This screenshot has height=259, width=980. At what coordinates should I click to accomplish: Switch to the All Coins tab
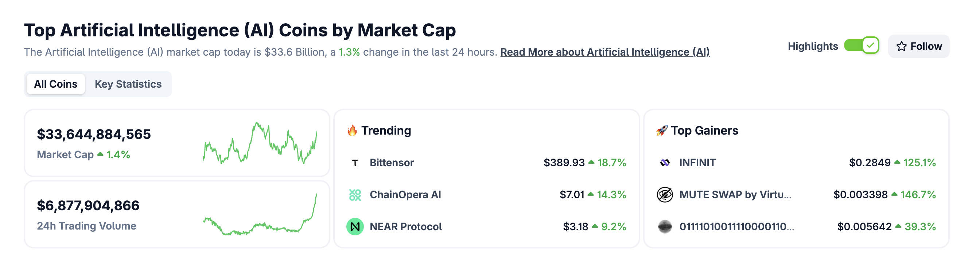click(x=55, y=84)
